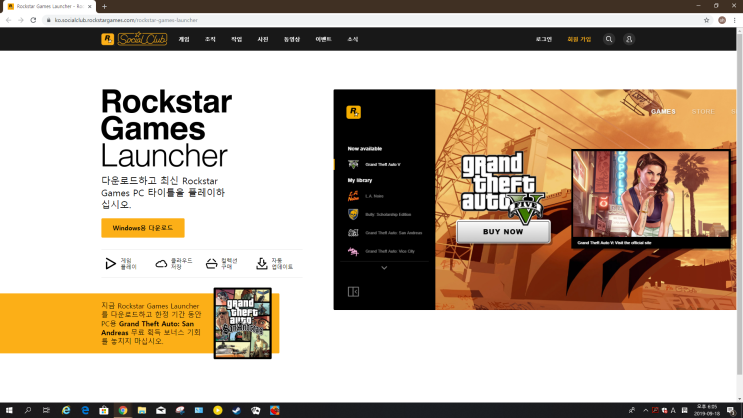Select the Grand Theft Auto V game icon
Image resolution: width=743 pixels, height=418 pixels.
pos(353,164)
